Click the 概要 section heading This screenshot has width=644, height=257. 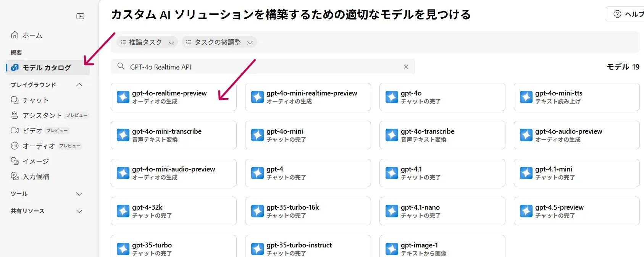click(x=16, y=52)
